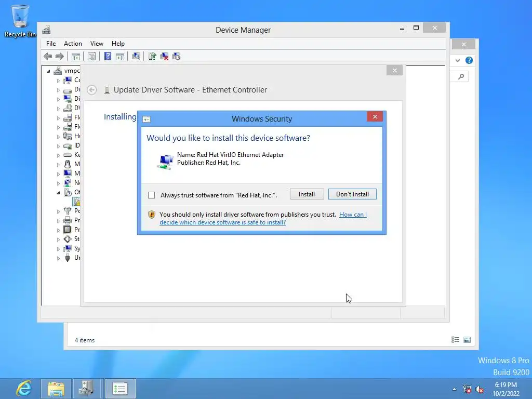
Task: Select the vmpc computer root node icon
Action: coord(58,71)
